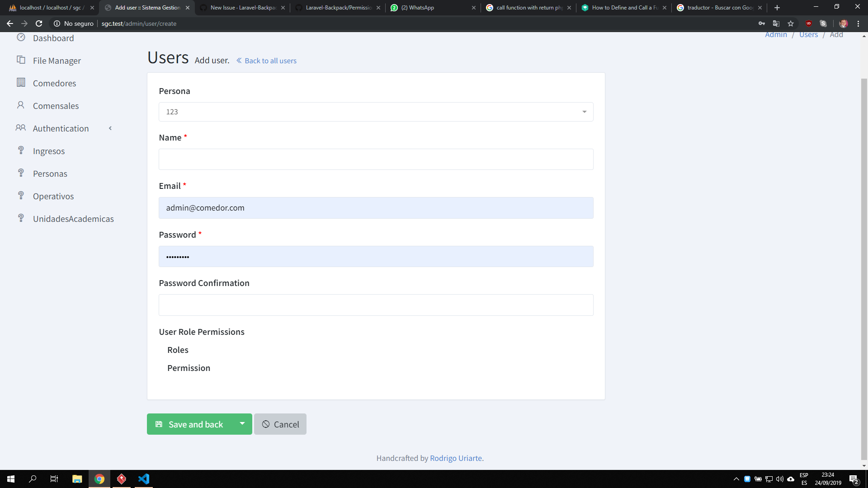Open the Comedores section icon

[21, 83]
